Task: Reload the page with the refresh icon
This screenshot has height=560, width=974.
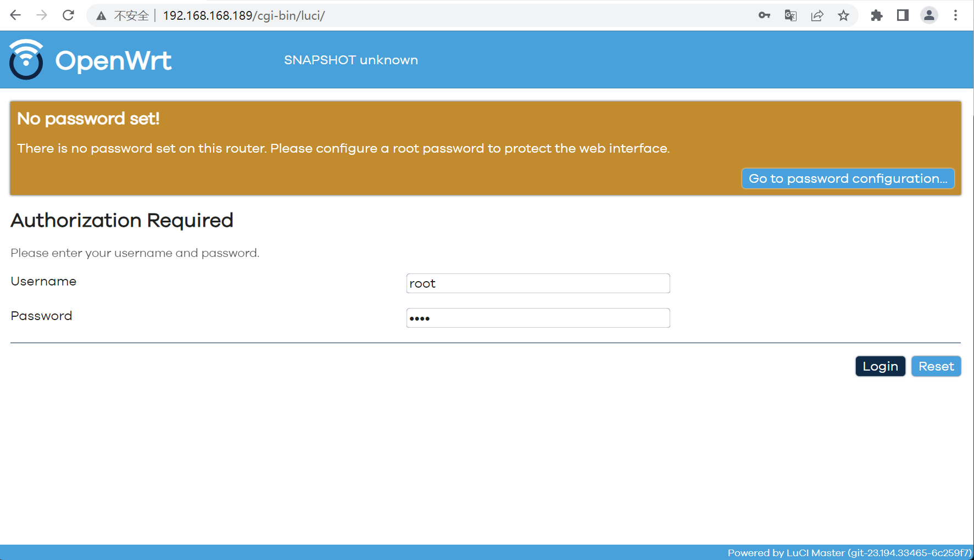Action: point(68,15)
